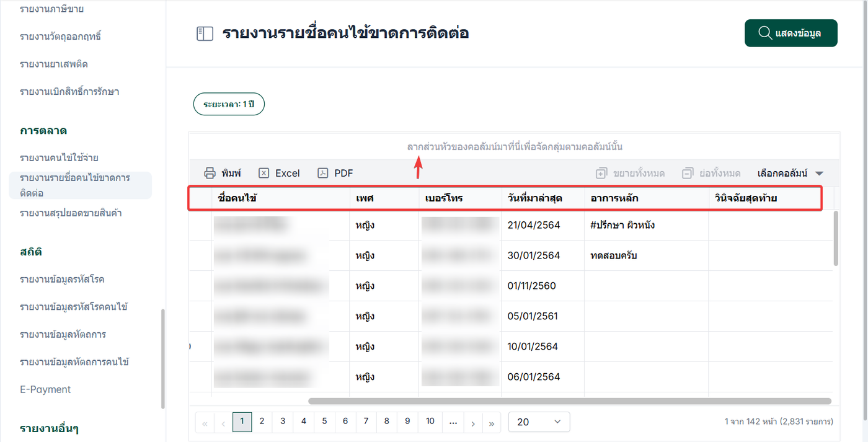Image resolution: width=868 pixels, height=442 pixels.
Task: Click the ย่อทั้งหมด button
Action: click(x=711, y=174)
